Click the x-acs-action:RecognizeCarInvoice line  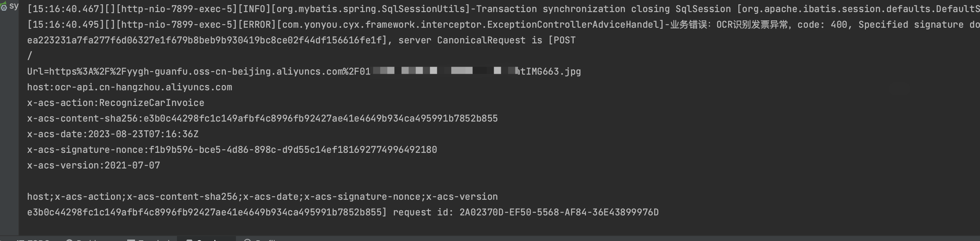(x=115, y=103)
